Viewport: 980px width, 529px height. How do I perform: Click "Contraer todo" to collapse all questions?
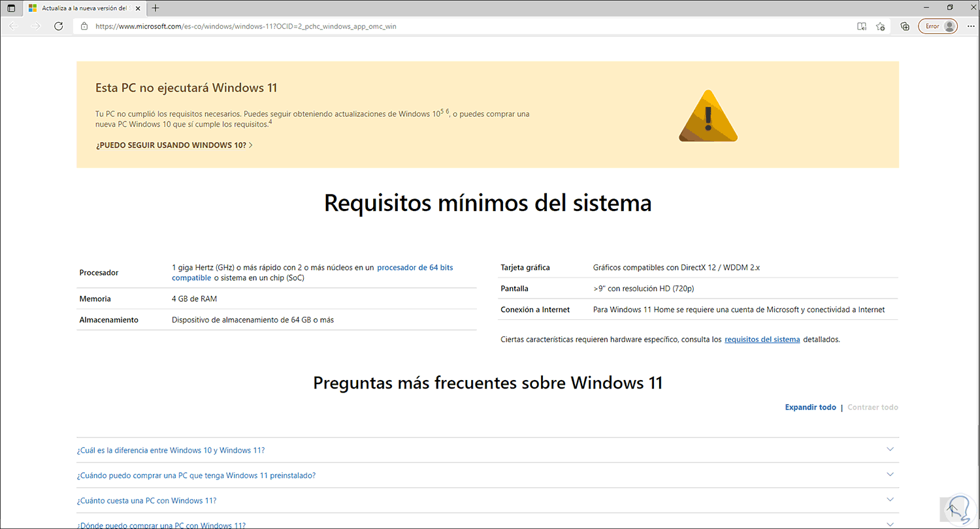click(x=873, y=408)
